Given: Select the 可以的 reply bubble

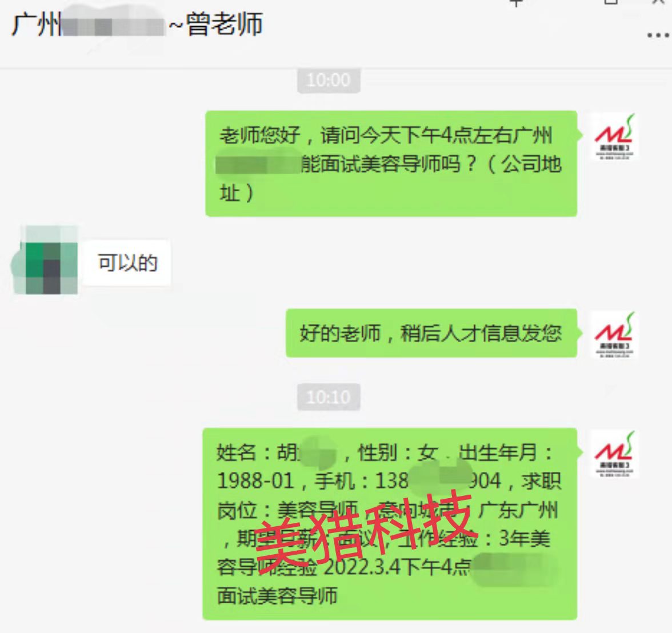Looking at the screenshot, I should [127, 263].
